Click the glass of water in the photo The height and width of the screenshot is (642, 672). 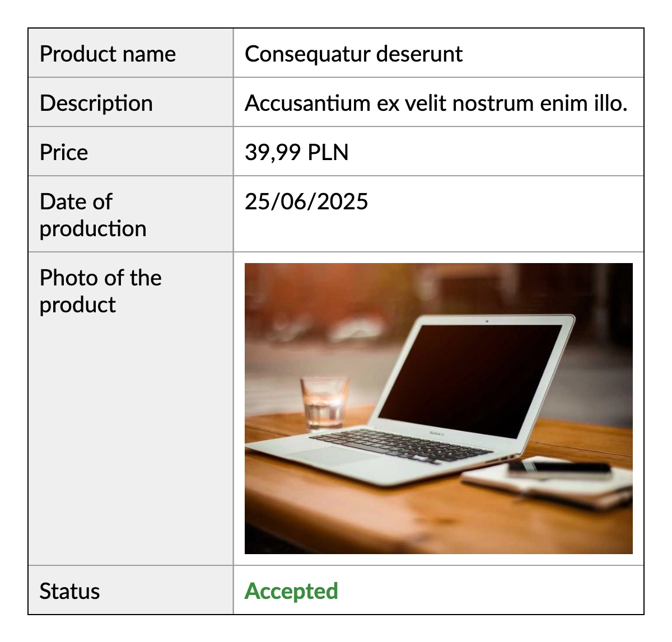324,402
